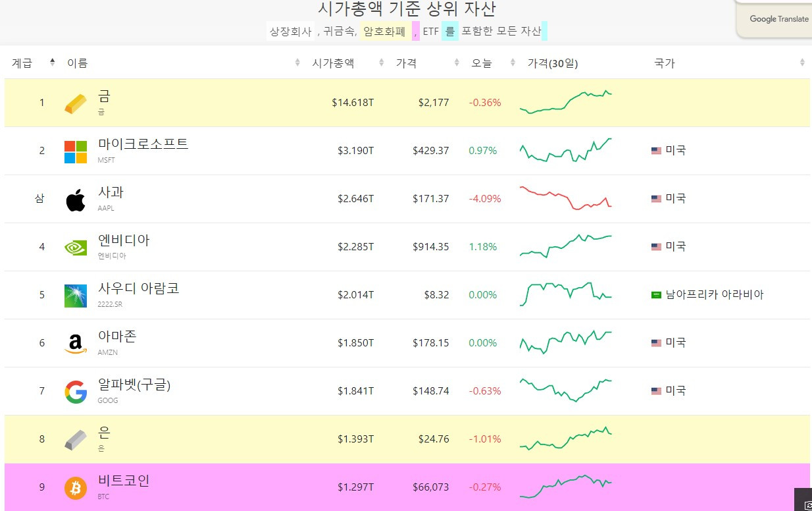Sort by the 오늘 today change column
Image resolution: width=812 pixels, height=511 pixels.
pyautogui.click(x=492, y=63)
